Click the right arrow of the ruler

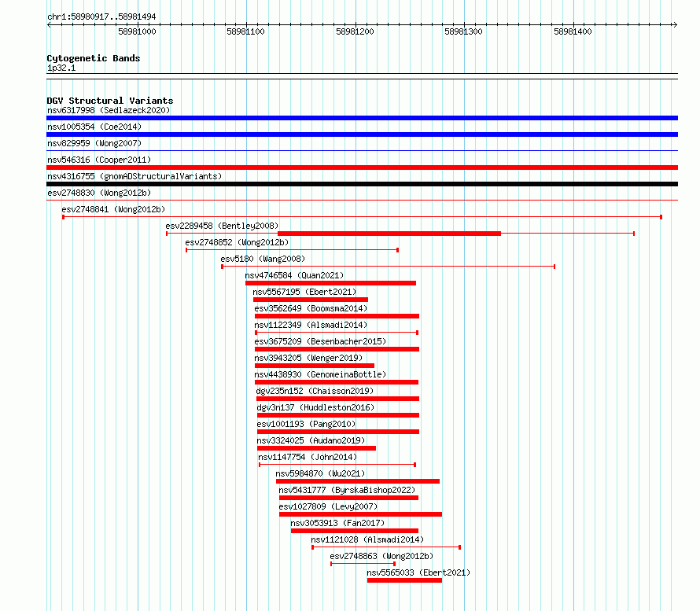[675, 24]
